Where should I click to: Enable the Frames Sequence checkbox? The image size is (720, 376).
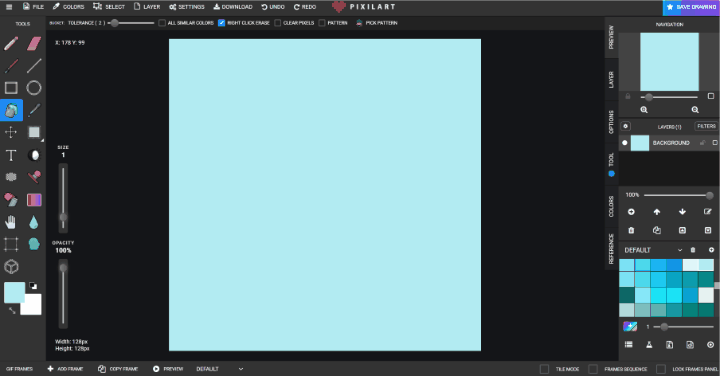[593, 369]
